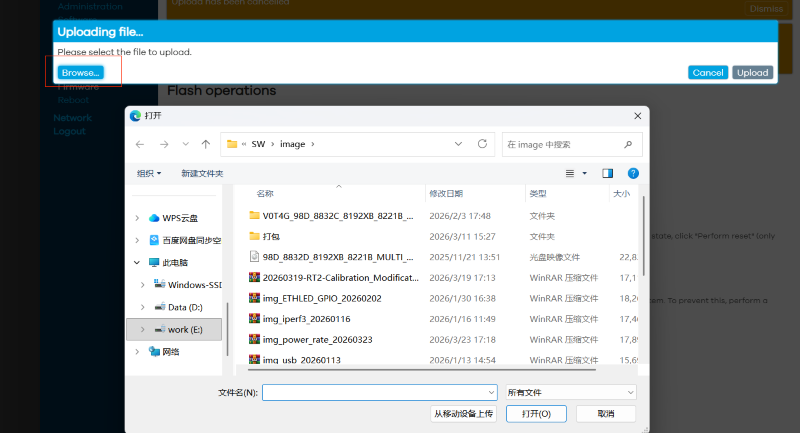This screenshot has height=433, width=800.
Task: Click the back arrow in the file dialog
Action: point(140,144)
